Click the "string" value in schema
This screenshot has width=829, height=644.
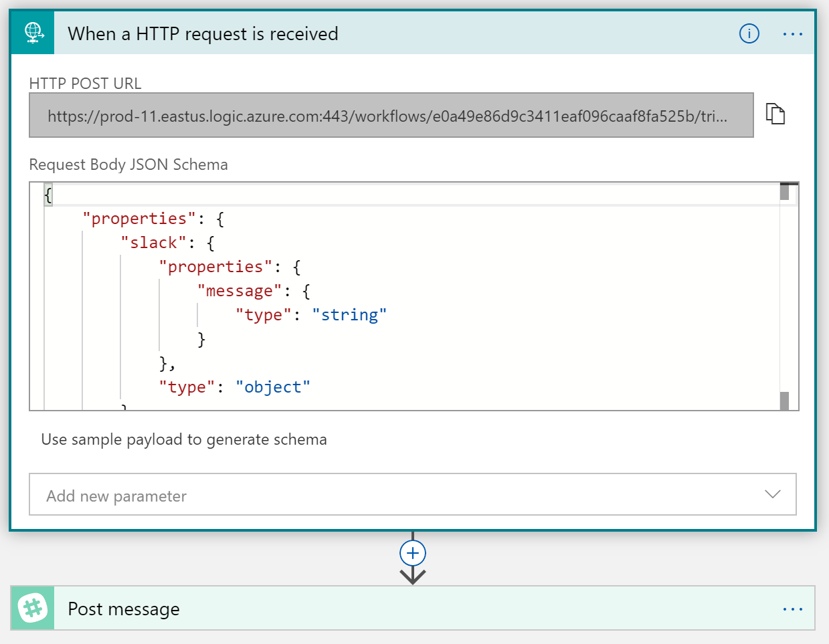[x=349, y=315]
